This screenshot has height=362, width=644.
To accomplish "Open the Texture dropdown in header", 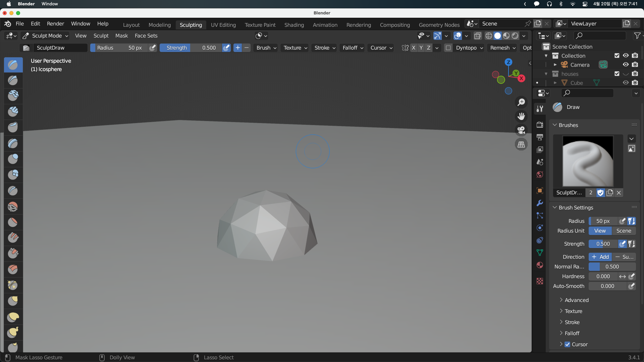I will (x=295, y=48).
